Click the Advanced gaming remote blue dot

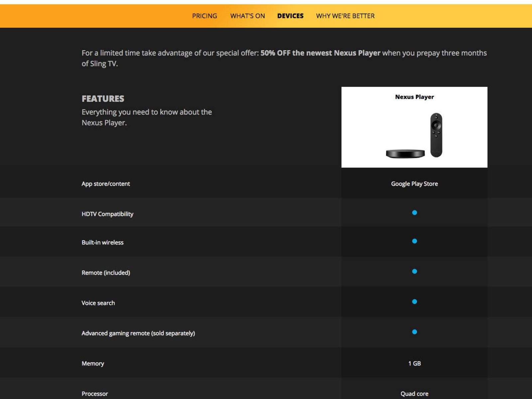(414, 332)
